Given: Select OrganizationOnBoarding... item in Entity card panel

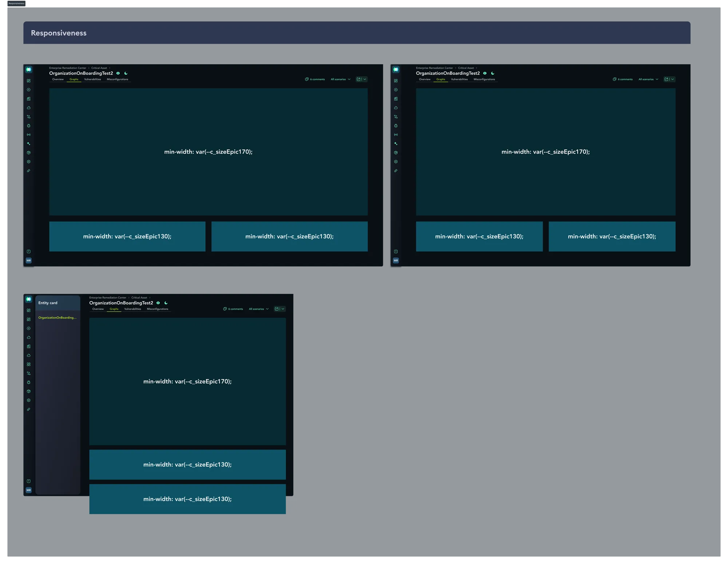Looking at the screenshot, I should 58,318.
